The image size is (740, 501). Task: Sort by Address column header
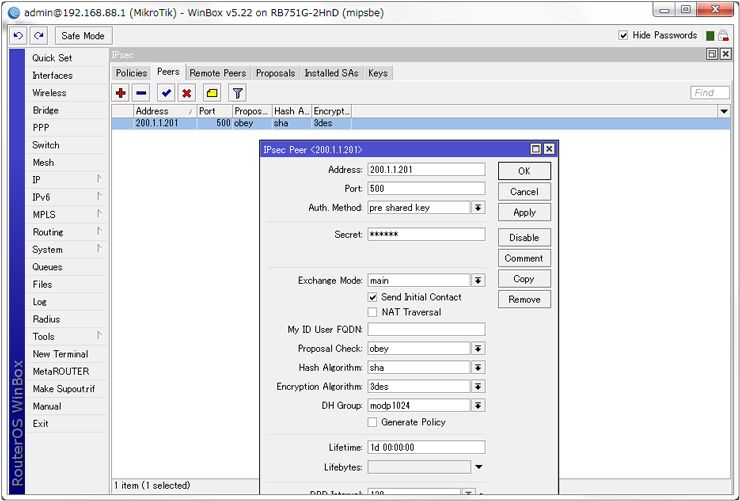click(164, 111)
